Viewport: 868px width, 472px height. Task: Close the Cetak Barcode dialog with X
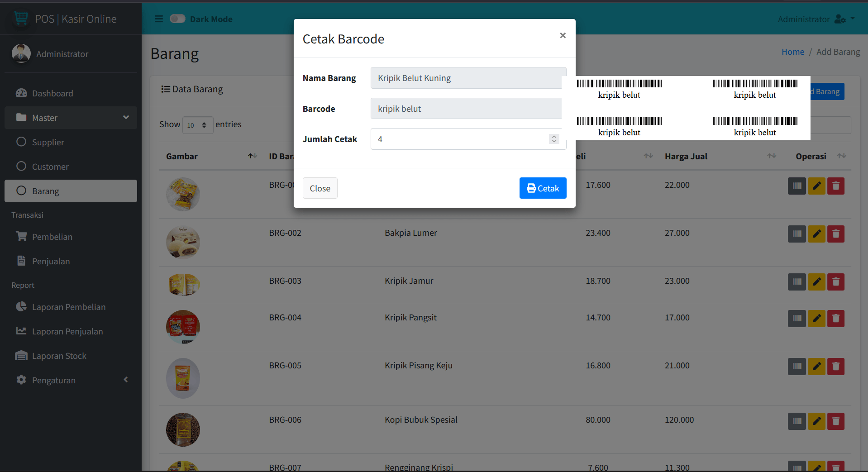click(x=563, y=35)
